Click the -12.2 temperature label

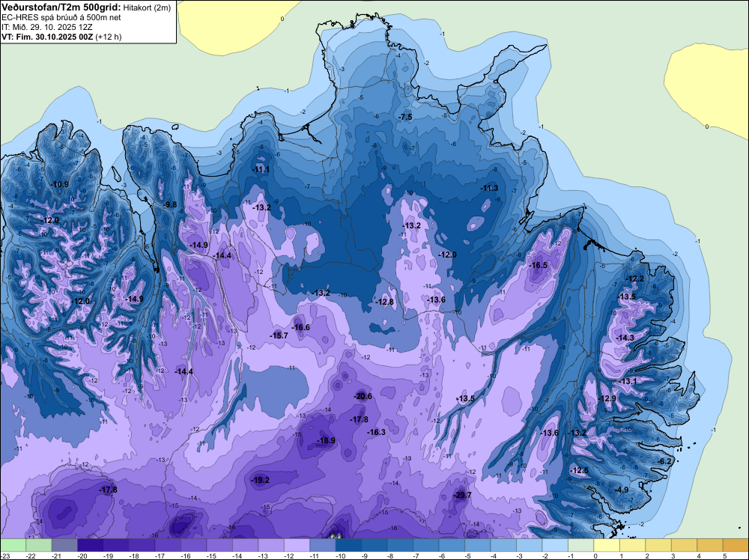click(635, 279)
